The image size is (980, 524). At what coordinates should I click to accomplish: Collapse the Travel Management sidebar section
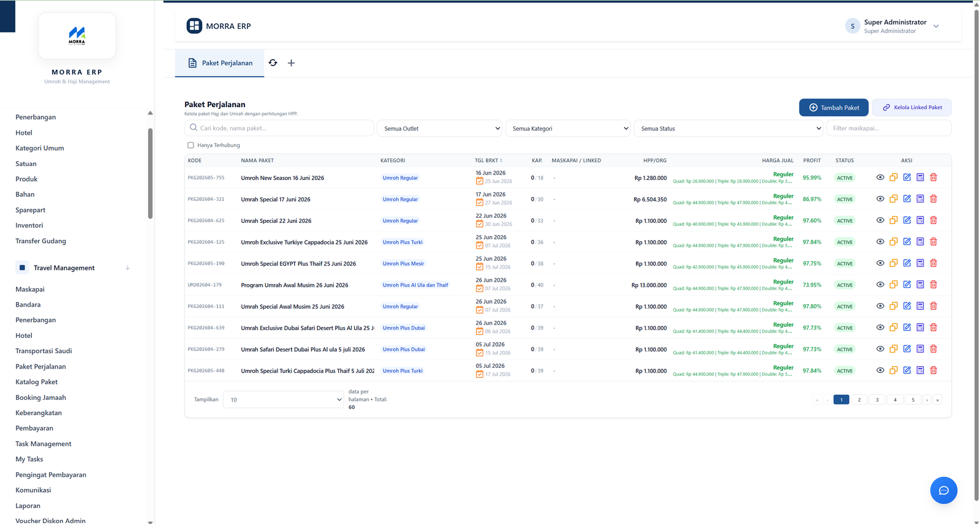(73, 268)
